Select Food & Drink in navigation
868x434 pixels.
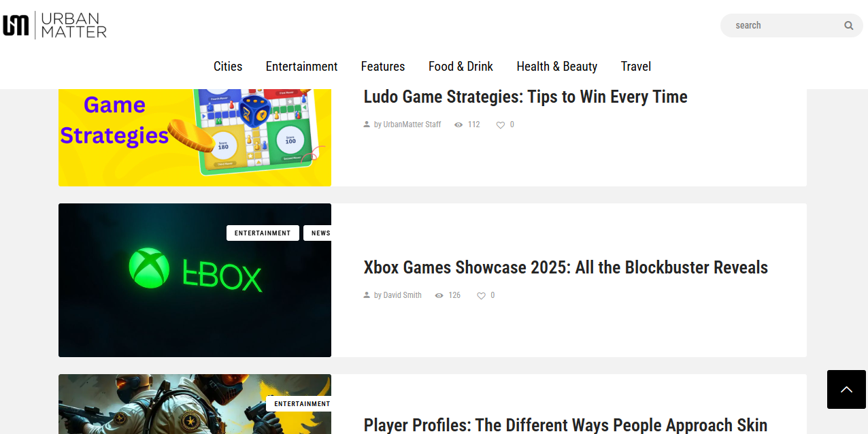pos(461,66)
